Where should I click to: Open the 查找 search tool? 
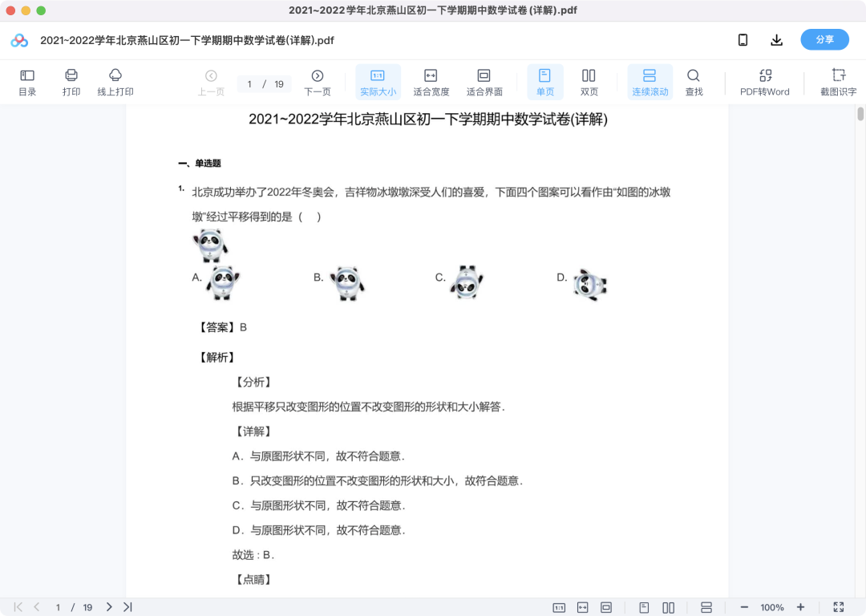tap(694, 83)
